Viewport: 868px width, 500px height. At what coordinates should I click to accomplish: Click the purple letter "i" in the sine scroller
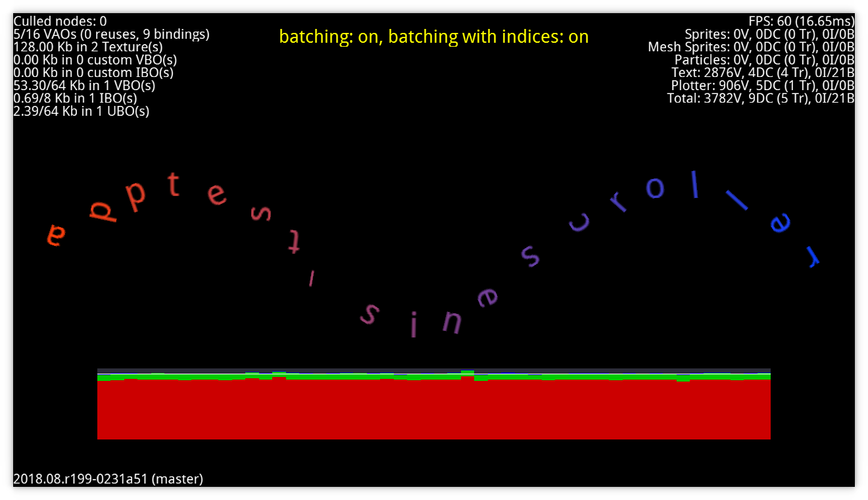point(413,326)
